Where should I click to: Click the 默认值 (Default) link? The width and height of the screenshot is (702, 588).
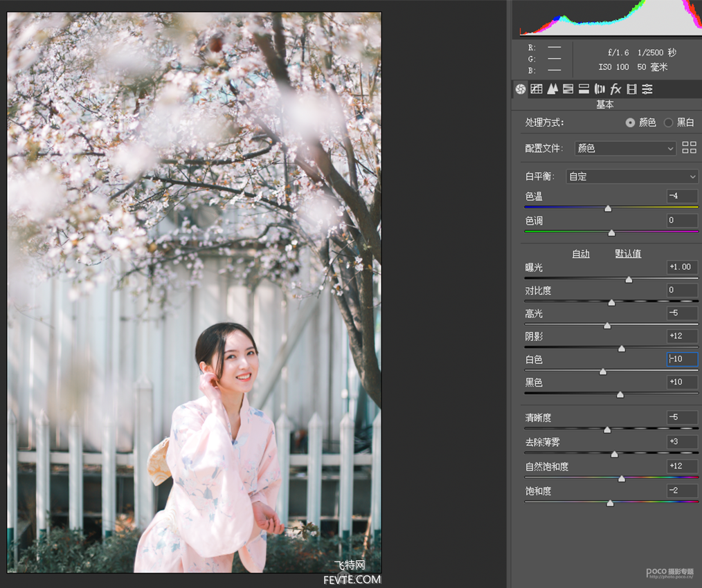pos(628,254)
